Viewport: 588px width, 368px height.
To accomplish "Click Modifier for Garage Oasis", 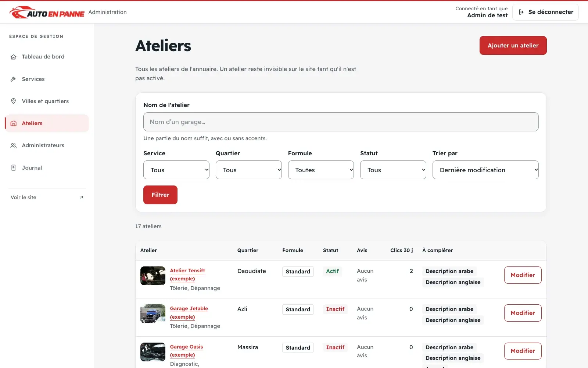I will click(x=523, y=351).
